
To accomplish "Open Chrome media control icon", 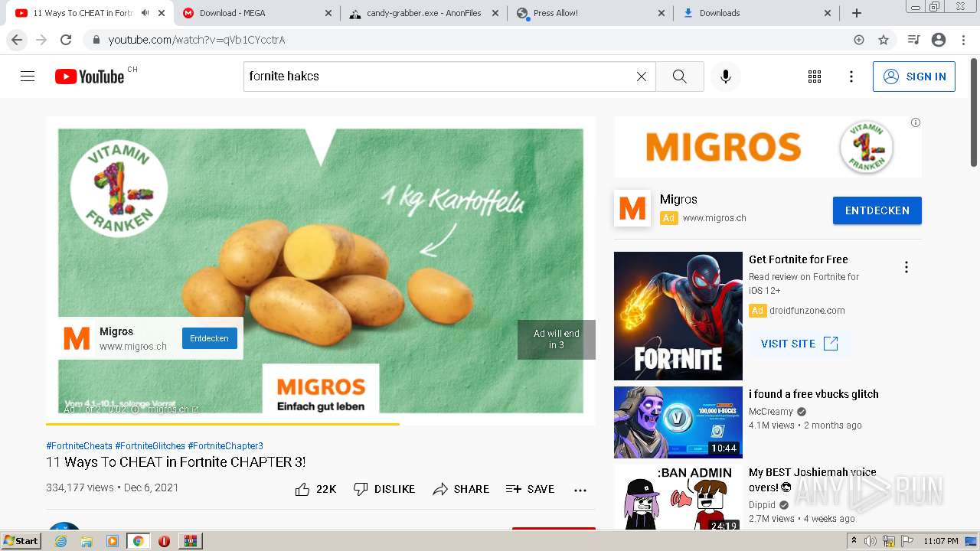I will tap(913, 40).
